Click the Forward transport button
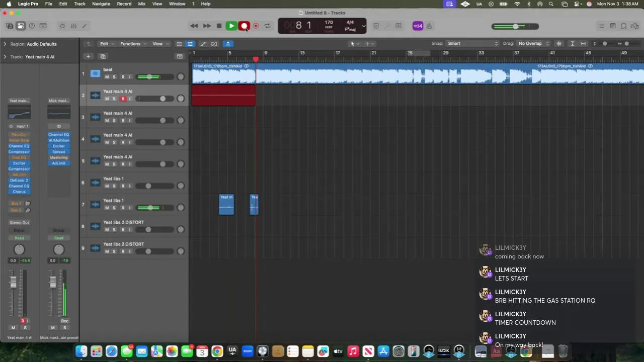Viewport: 644px width, 362px height. [207, 26]
